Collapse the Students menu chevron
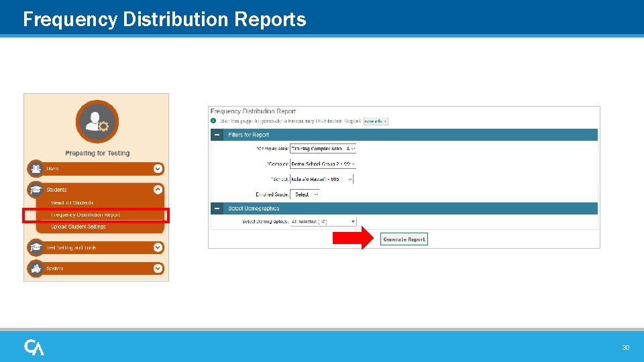 [158, 190]
